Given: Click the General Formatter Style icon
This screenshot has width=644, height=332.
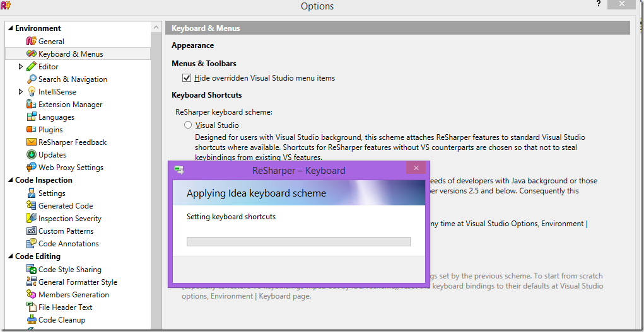Looking at the screenshot, I should point(31,282).
